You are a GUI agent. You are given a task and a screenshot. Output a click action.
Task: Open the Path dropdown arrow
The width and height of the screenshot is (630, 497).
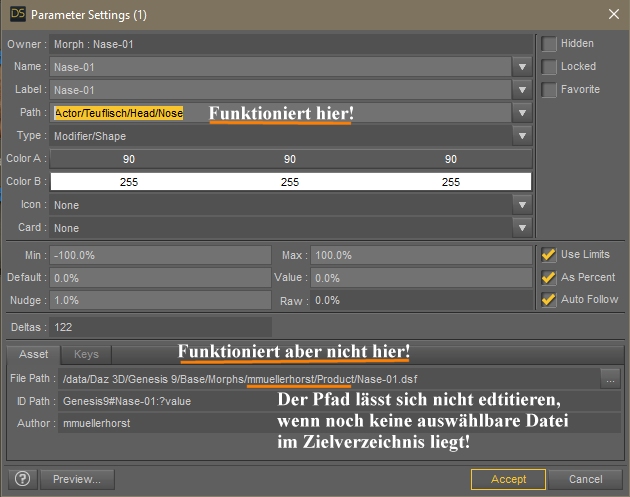pos(522,113)
